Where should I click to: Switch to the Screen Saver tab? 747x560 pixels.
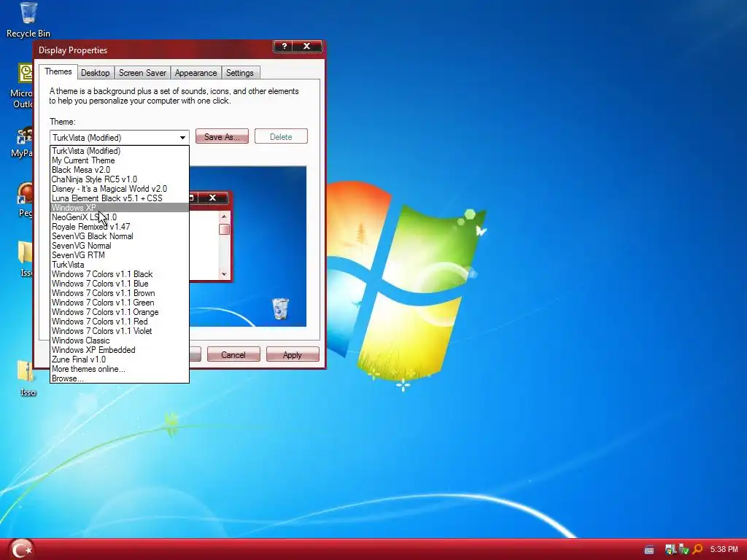[142, 73]
